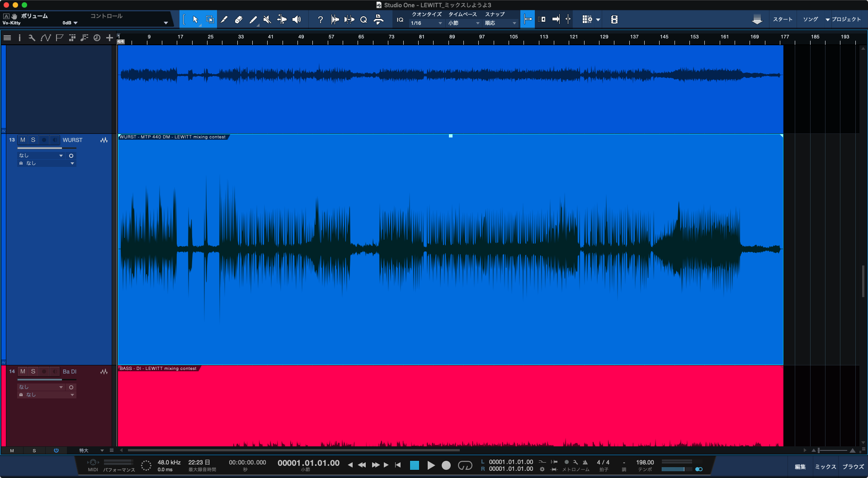Solo the WURST track

pyautogui.click(x=33, y=140)
